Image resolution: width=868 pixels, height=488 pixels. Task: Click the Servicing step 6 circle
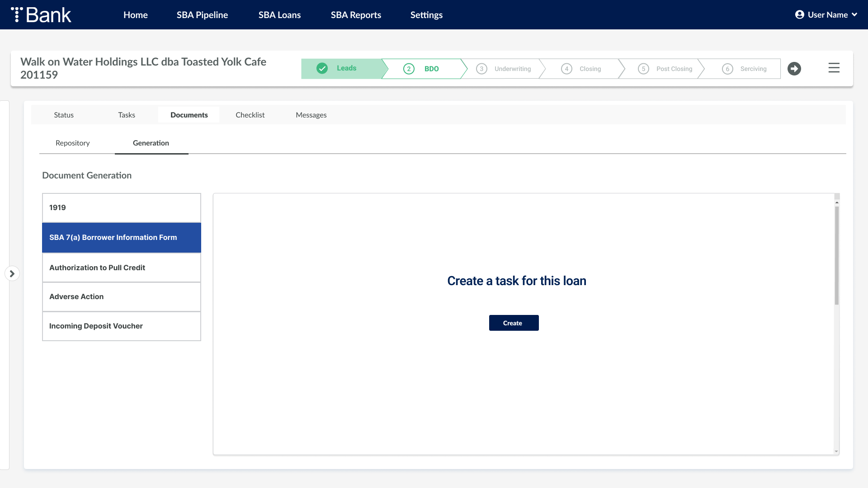coord(727,69)
